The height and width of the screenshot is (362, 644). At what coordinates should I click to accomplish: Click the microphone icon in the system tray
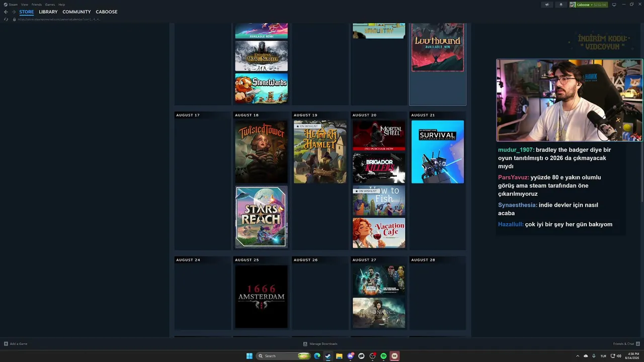tap(594, 356)
